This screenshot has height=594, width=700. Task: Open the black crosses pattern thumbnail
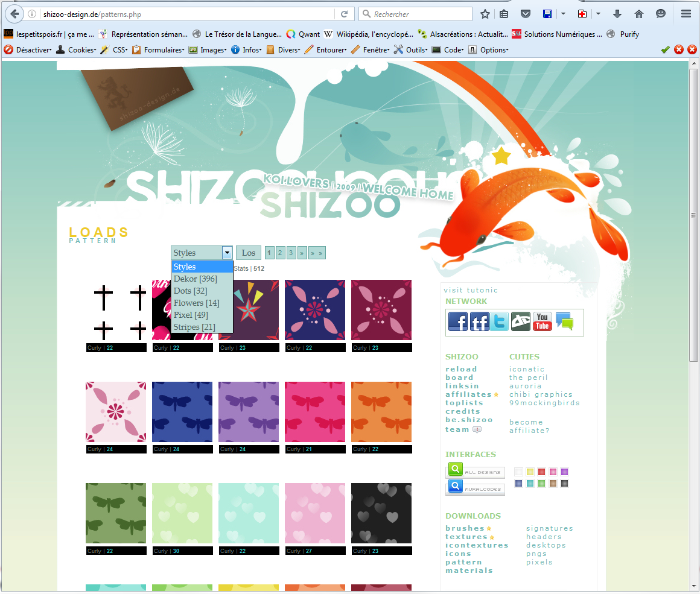[x=116, y=310]
